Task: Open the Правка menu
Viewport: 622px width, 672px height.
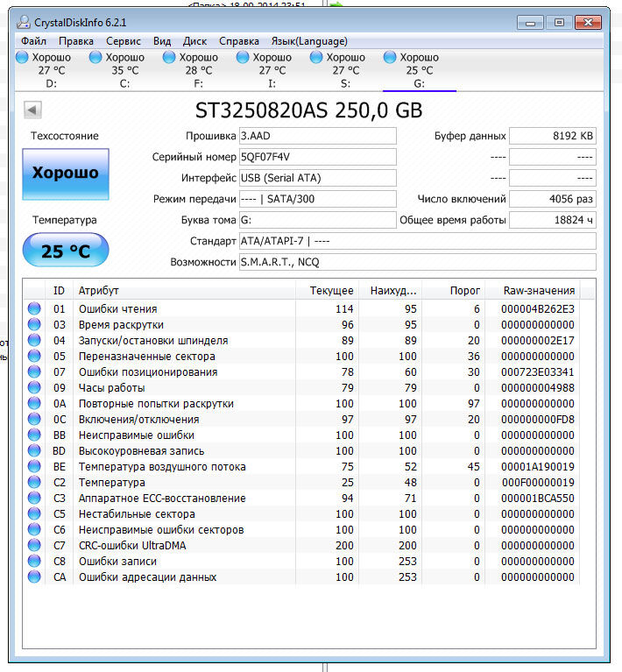Action: pos(76,41)
